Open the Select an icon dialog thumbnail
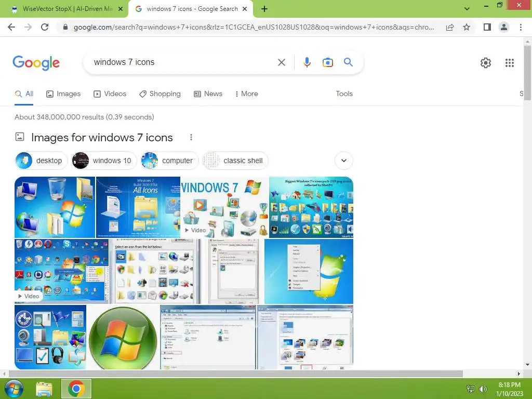532x399 pixels. coord(155,271)
